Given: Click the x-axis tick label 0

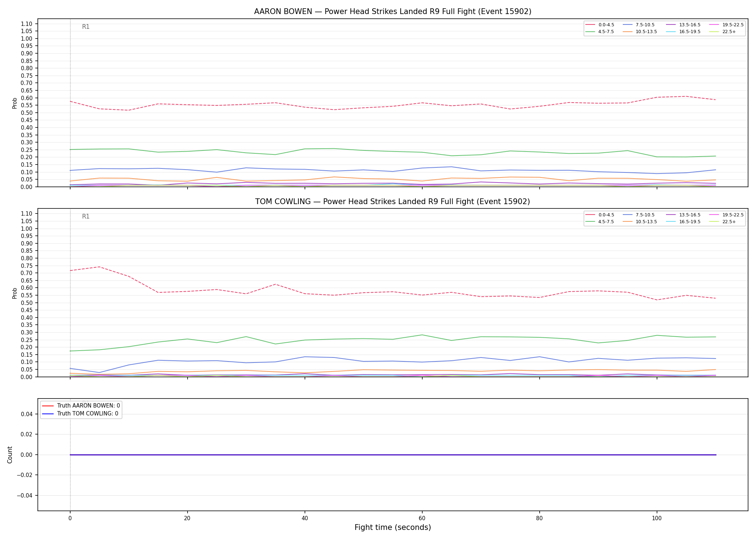Looking at the screenshot, I should [x=70, y=518].
